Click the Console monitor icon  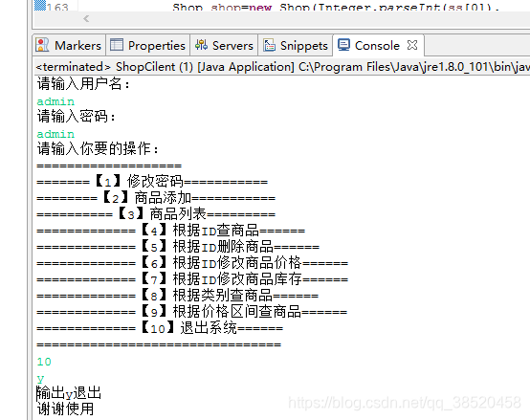pyautogui.click(x=343, y=45)
